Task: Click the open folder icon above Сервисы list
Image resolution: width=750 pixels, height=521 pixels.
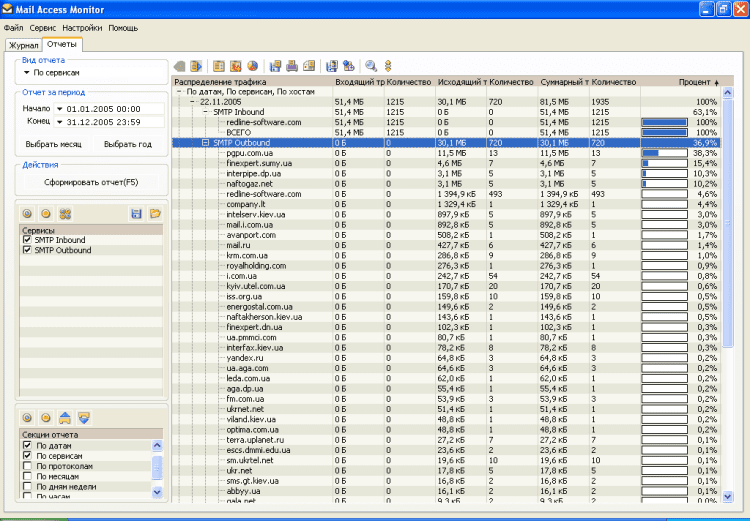Action: point(155,214)
